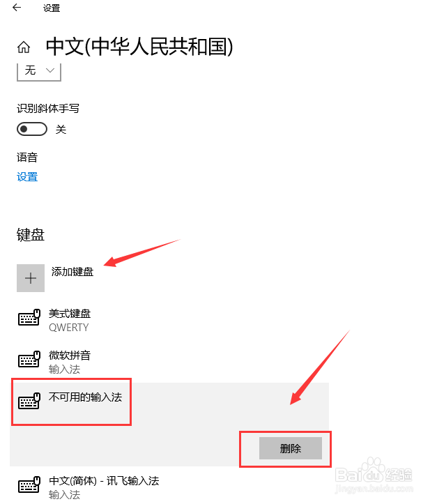Image resolution: width=437 pixels, height=504 pixels.
Task: Go to the Settings home icon
Action: [x=24, y=47]
